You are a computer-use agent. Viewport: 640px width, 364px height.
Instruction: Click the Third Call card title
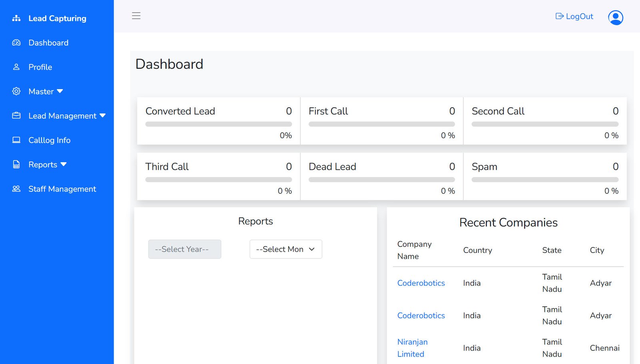tap(167, 167)
